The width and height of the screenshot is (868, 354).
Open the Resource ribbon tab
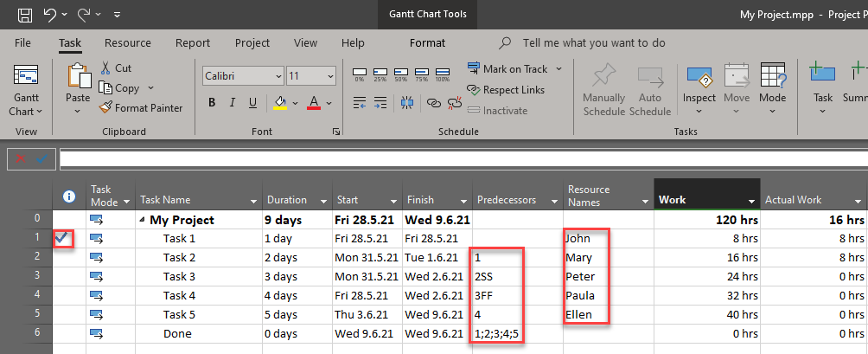click(127, 42)
